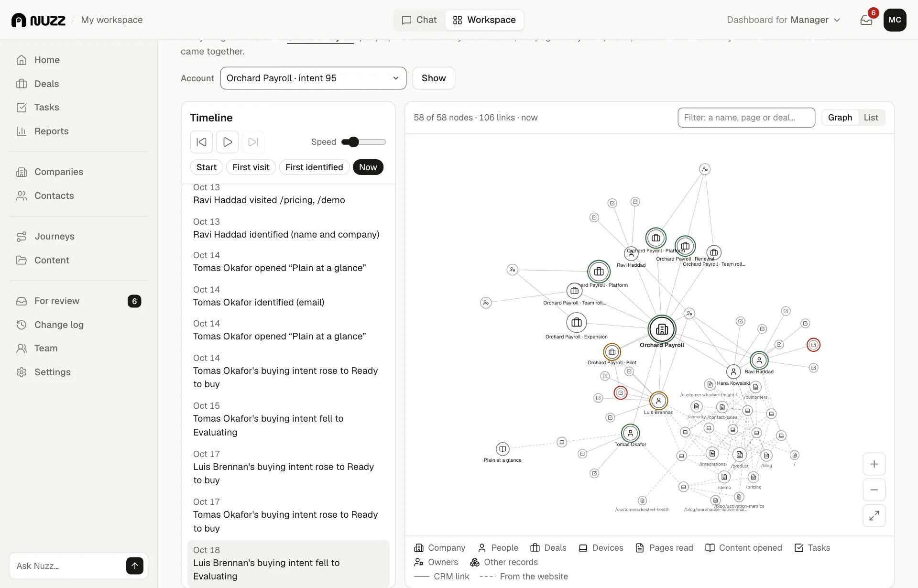The height and width of the screenshot is (588, 918).
Task: Select the Hana Kowalski person node
Action: [733, 371]
